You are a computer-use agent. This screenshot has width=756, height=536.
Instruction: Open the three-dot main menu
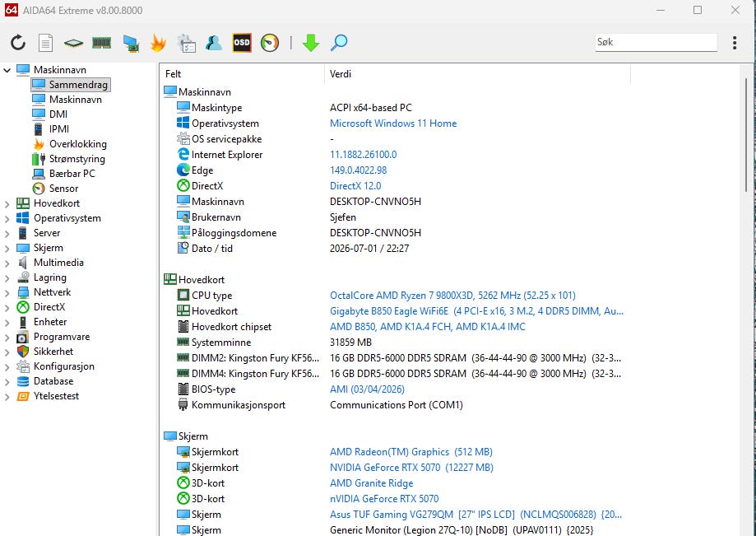(x=735, y=43)
